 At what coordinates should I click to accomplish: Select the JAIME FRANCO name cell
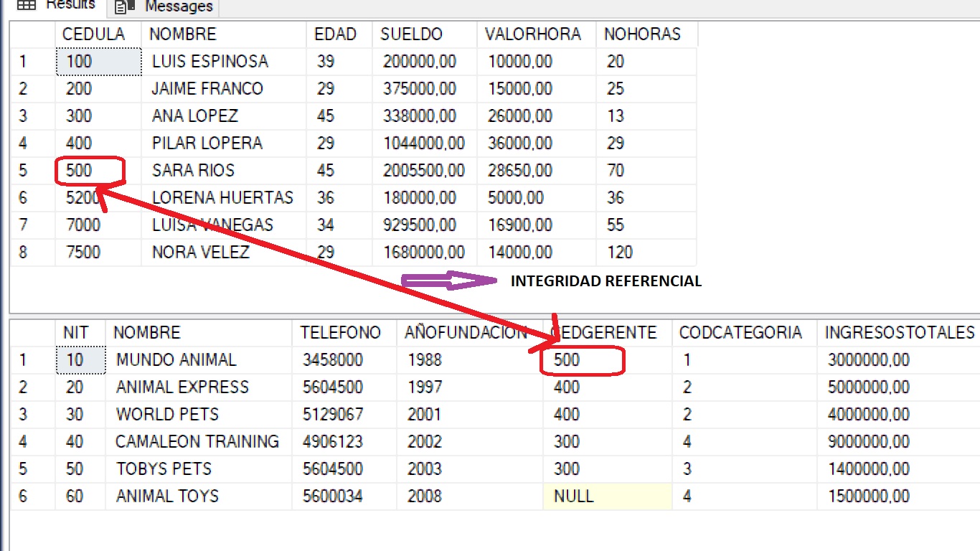point(224,89)
